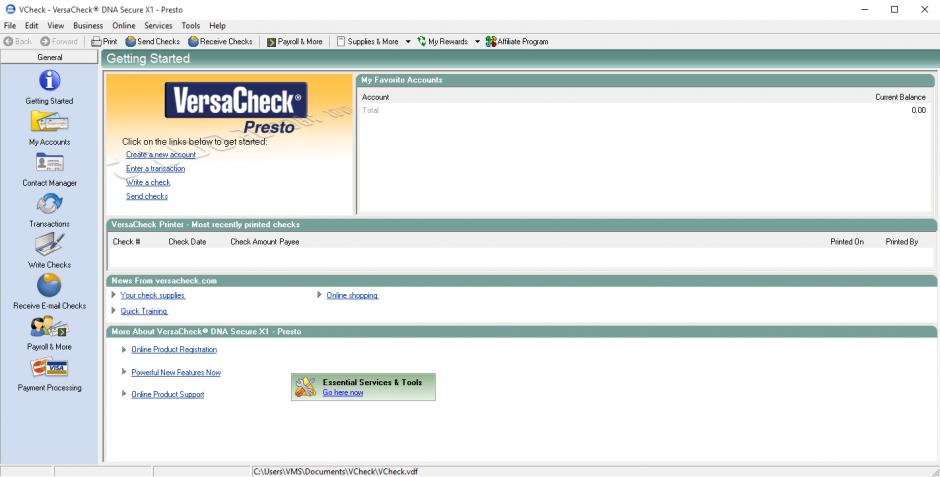Click the Go here now link
The image size is (940, 477).
[343, 393]
